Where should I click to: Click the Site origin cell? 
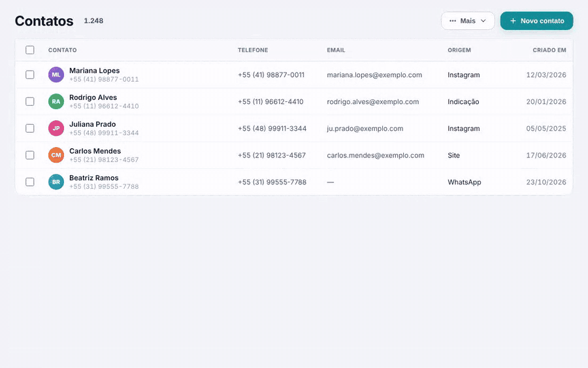point(454,156)
